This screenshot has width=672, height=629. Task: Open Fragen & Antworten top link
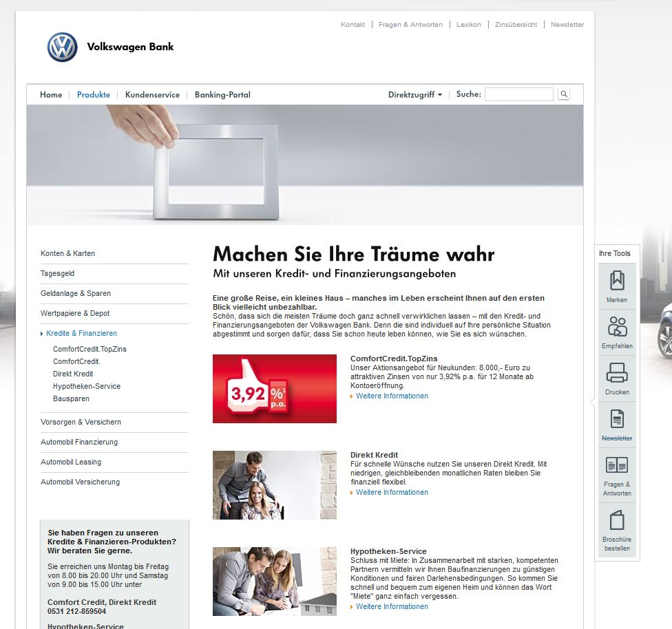pos(410,24)
